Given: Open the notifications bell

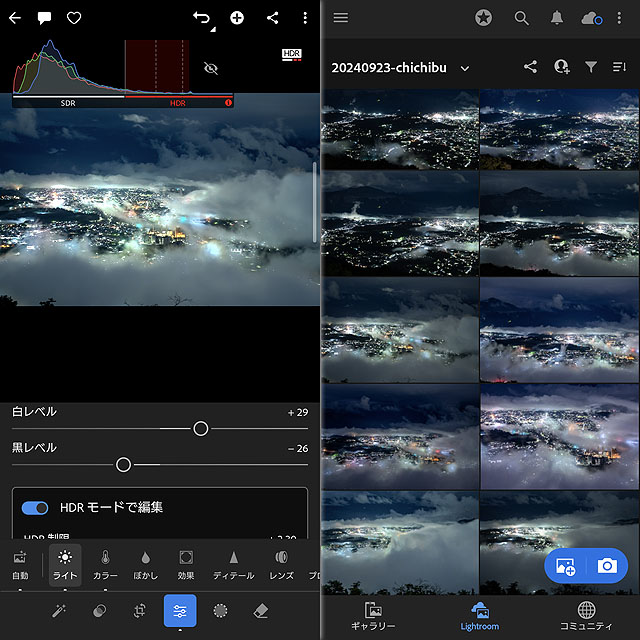Looking at the screenshot, I should tap(556, 18).
